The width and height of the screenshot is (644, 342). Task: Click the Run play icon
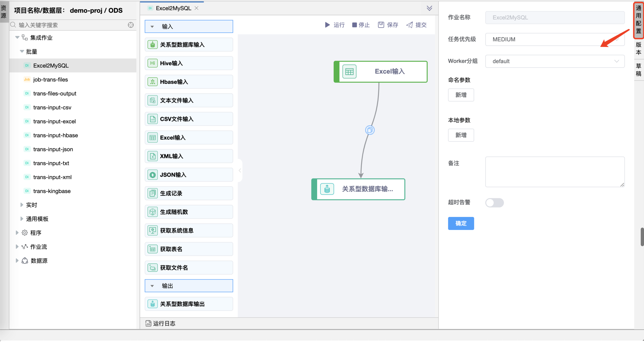(x=327, y=25)
